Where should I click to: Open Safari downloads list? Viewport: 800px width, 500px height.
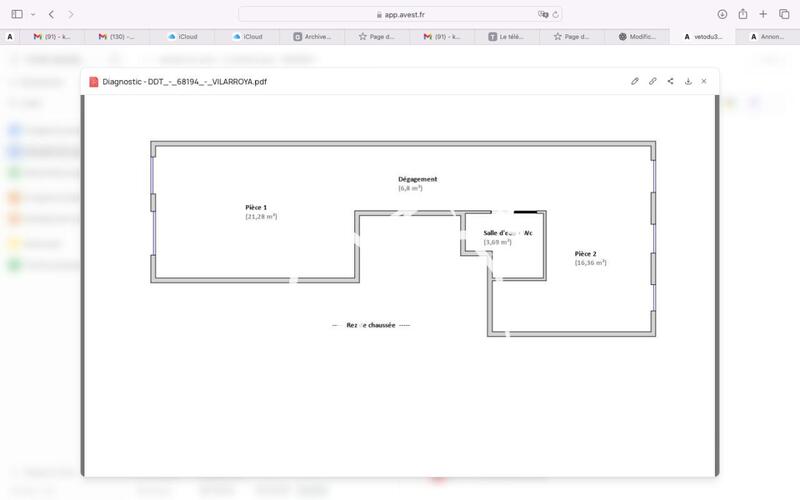pyautogui.click(x=722, y=14)
